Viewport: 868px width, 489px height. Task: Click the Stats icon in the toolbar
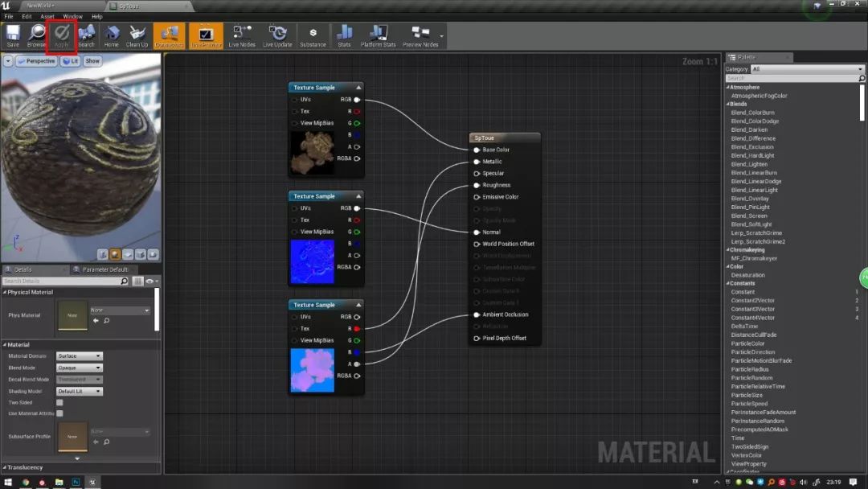(x=346, y=35)
